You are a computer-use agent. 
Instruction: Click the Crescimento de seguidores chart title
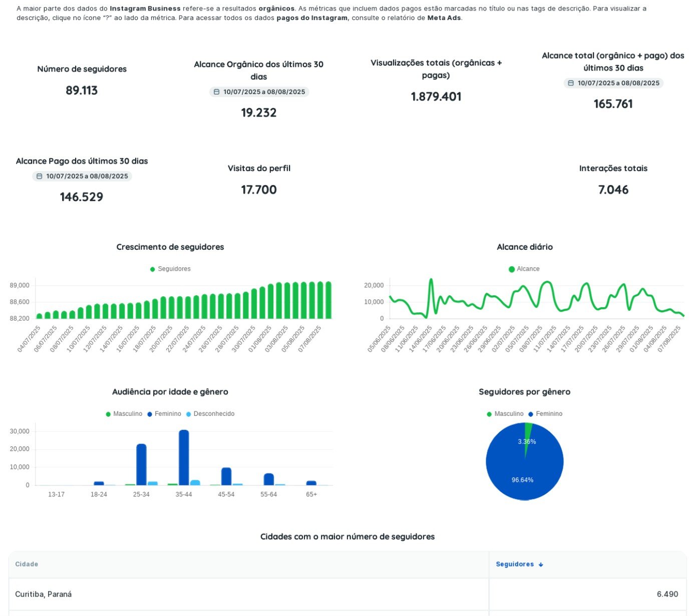(170, 247)
